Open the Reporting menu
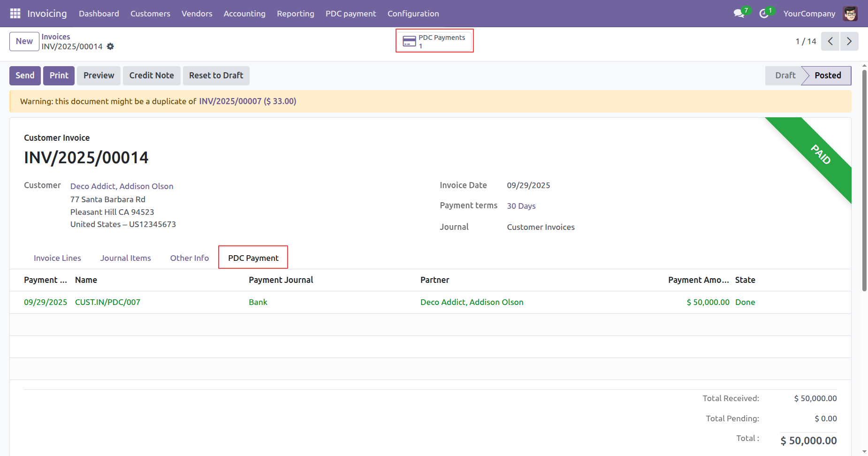The image size is (868, 456). [295, 14]
